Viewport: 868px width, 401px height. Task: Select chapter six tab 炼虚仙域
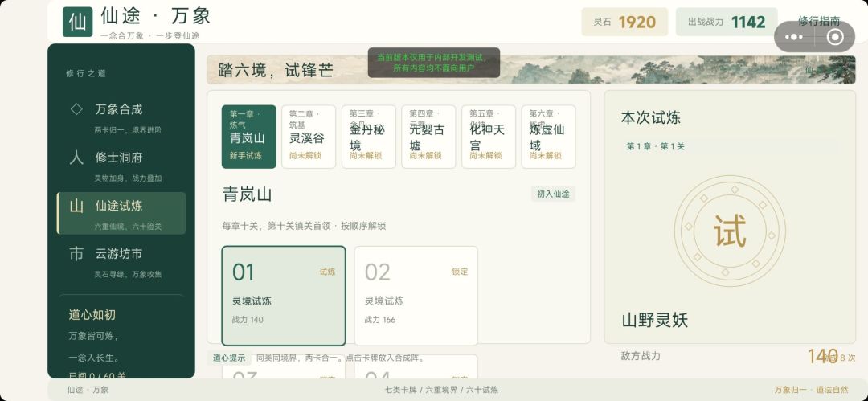pyautogui.click(x=548, y=137)
